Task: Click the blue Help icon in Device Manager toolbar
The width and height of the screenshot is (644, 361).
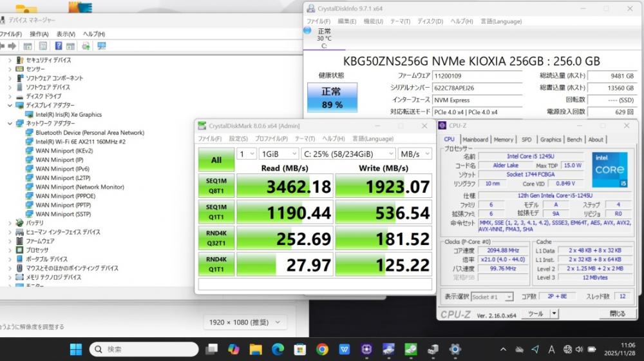Action: (x=59, y=46)
